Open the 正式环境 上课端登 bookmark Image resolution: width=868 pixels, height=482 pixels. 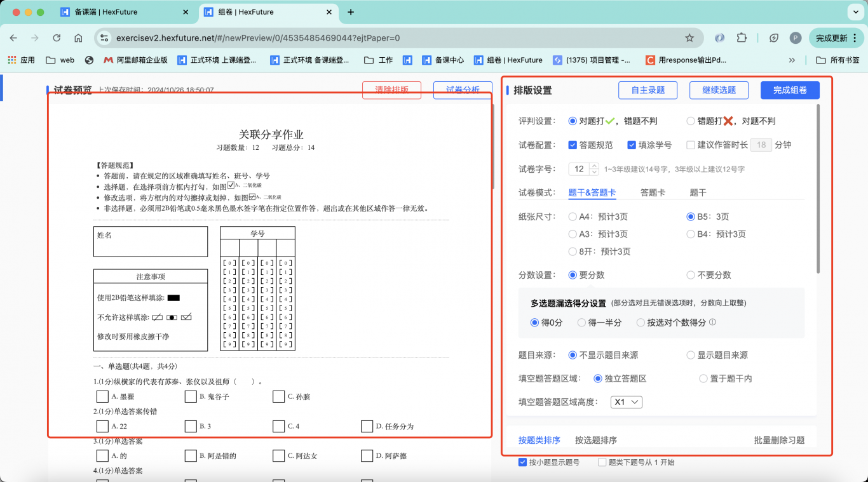click(217, 60)
